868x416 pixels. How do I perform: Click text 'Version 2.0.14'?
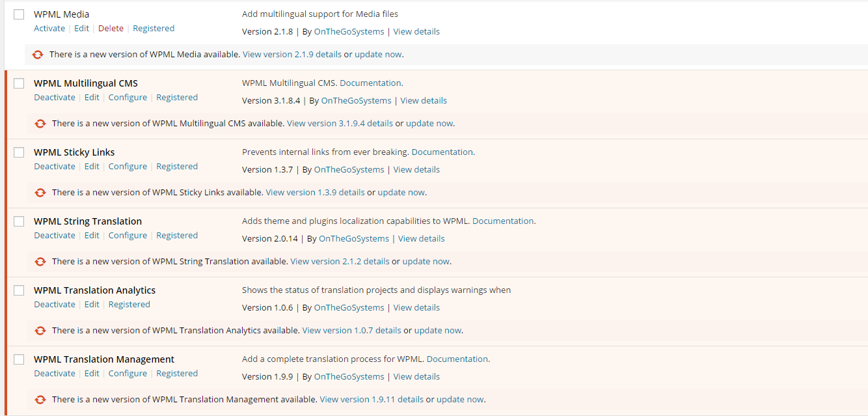pyautogui.click(x=270, y=239)
